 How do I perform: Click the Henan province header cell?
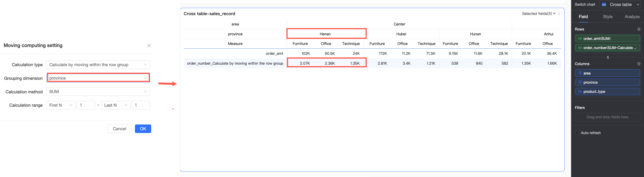click(325, 34)
